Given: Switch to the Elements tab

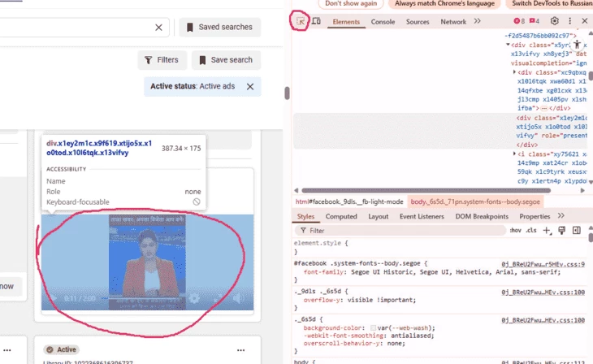Looking at the screenshot, I should coord(346,22).
